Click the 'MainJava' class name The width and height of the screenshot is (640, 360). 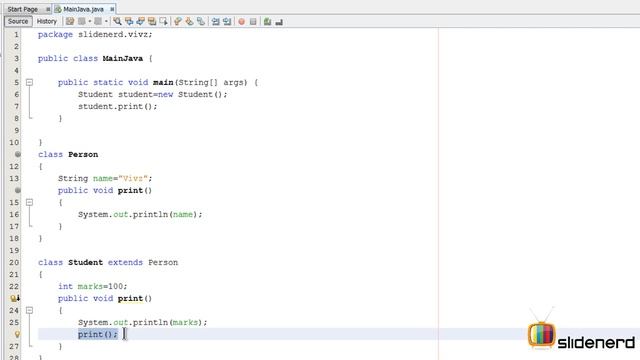point(122,58)
